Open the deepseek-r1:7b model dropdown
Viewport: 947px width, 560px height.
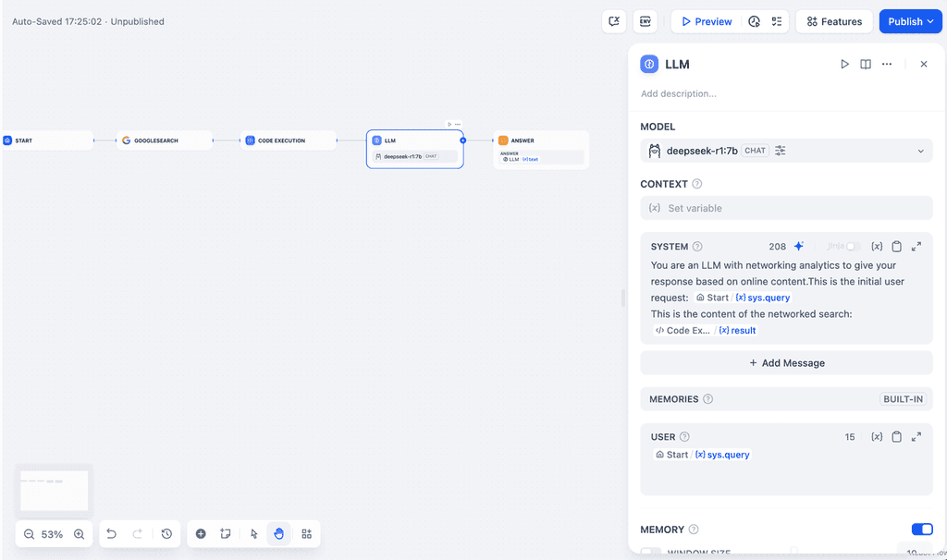pyautogui.click(x=920, y=150)
